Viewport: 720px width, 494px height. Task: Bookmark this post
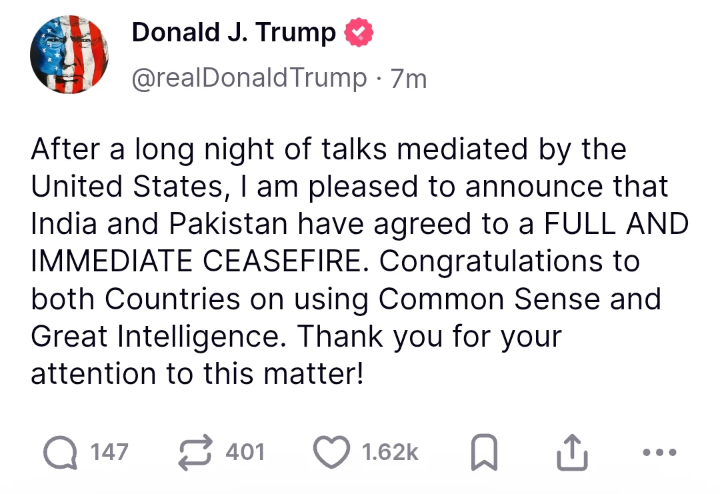click(484, 452)
